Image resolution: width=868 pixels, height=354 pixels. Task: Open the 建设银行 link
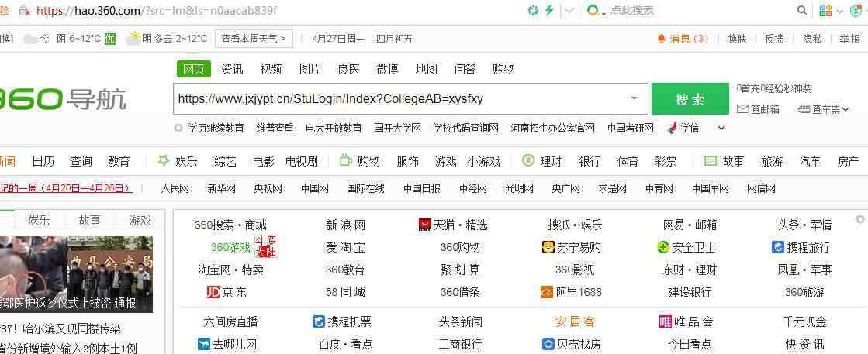point(690,291)
